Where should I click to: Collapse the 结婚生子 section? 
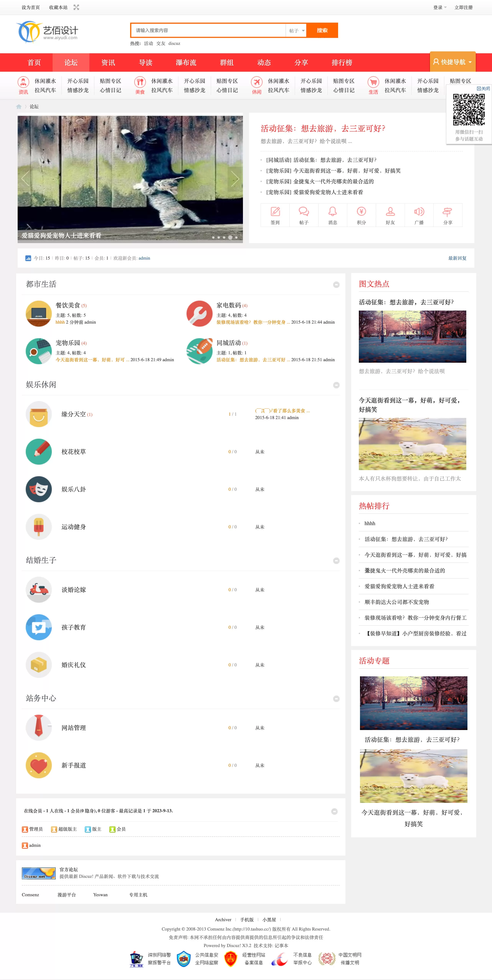[336, 561]
